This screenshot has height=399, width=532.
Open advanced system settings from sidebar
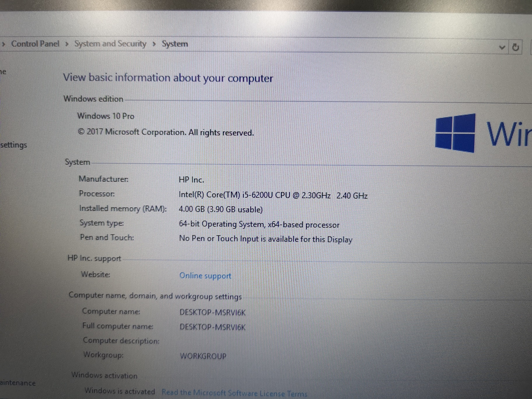pos(13,145)
